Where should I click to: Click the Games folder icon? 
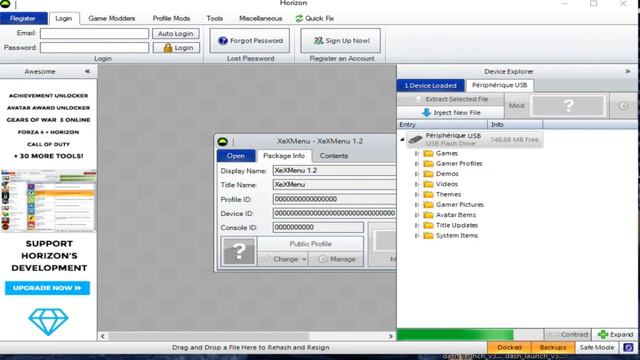[428, 153]
